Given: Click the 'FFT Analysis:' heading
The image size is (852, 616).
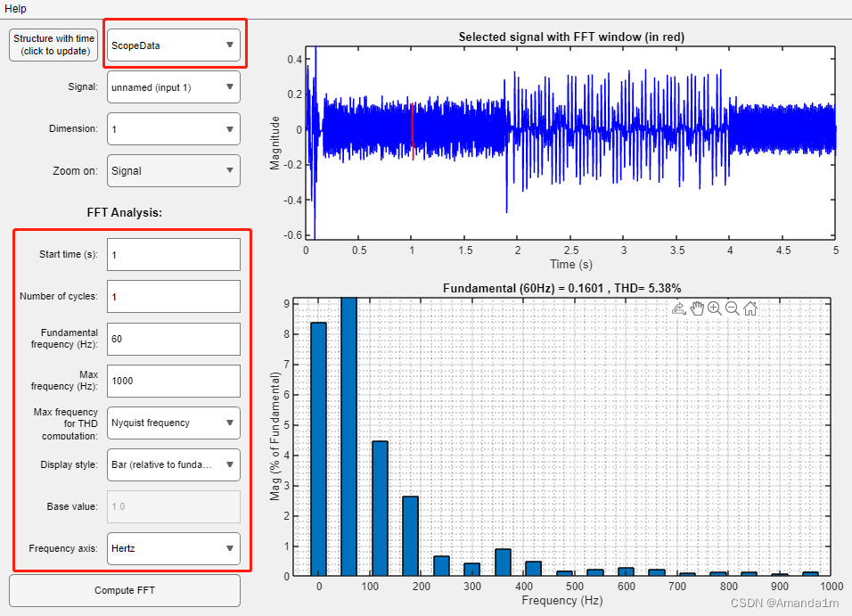Looking at the screenshot, I should pos(125,212).
